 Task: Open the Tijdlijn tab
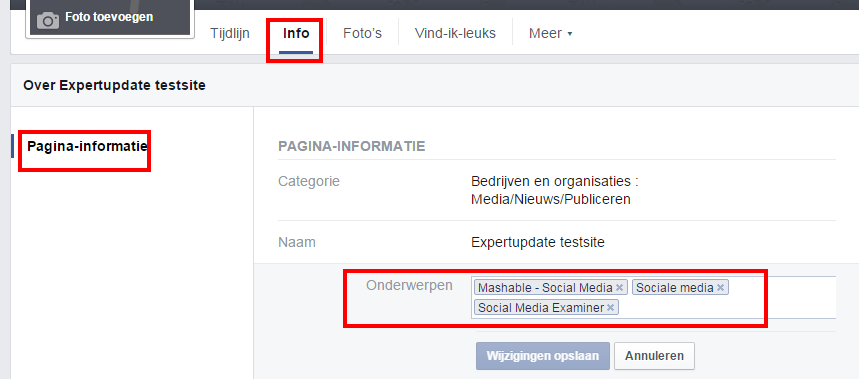pyautogui.click(x=230, y=33)
